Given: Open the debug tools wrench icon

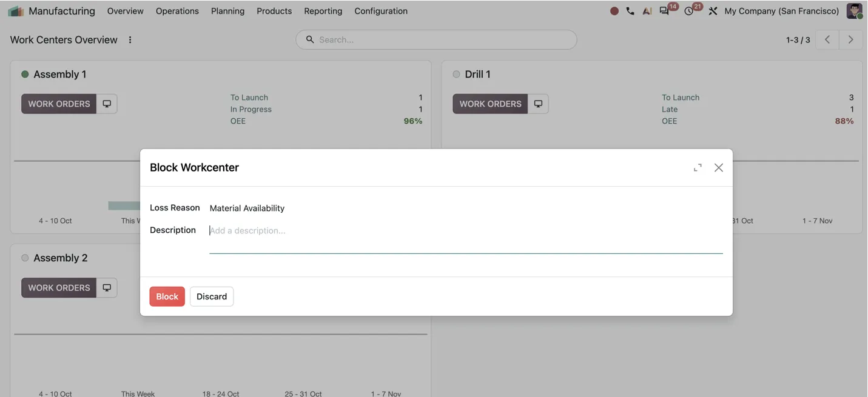Looking at the screenshot, I should pos(713,11).
